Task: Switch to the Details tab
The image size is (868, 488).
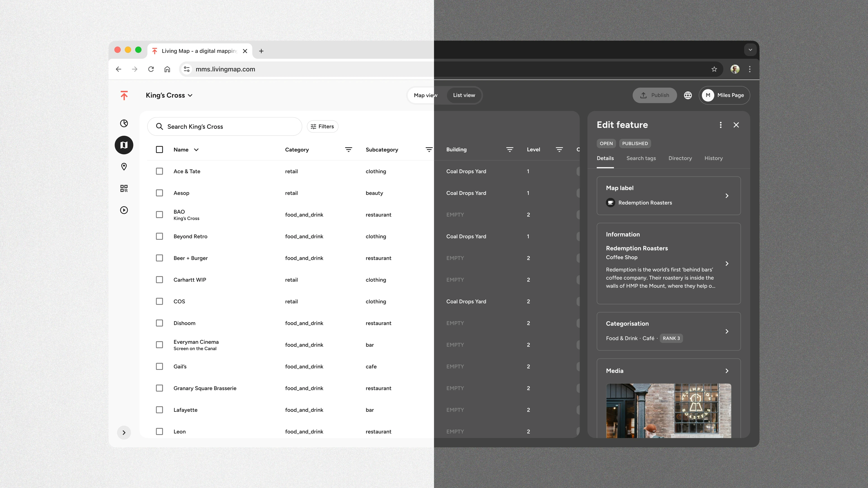Action: pos(605,158)
